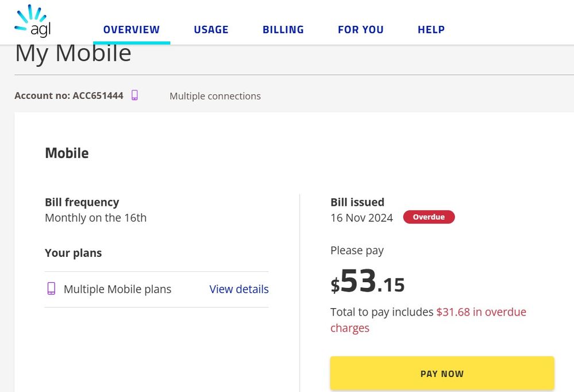Open the View details link
574x392 pixels.
click(239, 289)
